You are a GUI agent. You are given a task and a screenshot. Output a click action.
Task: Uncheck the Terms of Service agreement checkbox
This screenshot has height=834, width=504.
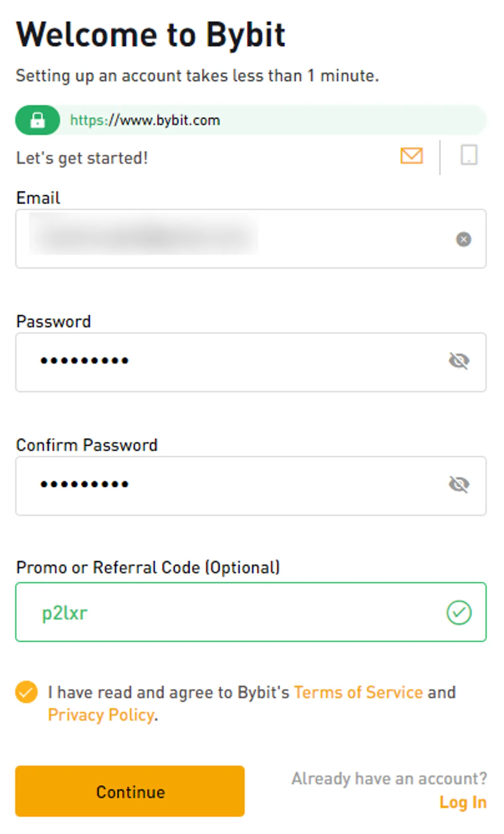tap(26, 692)
